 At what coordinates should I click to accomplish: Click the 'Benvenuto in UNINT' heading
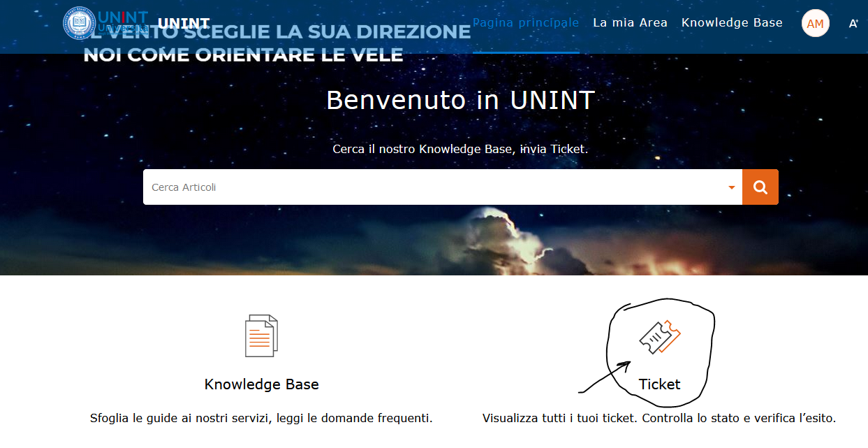[x=460, y=100]
